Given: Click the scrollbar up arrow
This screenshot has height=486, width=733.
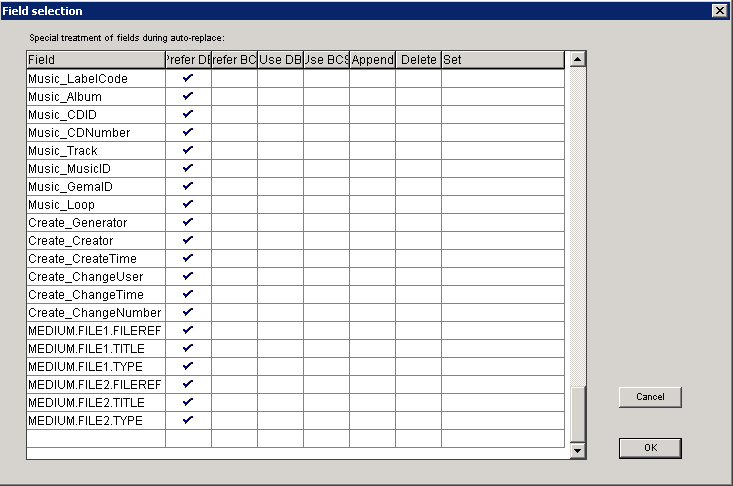Looking at the screenshot, I should click(577, 60).
